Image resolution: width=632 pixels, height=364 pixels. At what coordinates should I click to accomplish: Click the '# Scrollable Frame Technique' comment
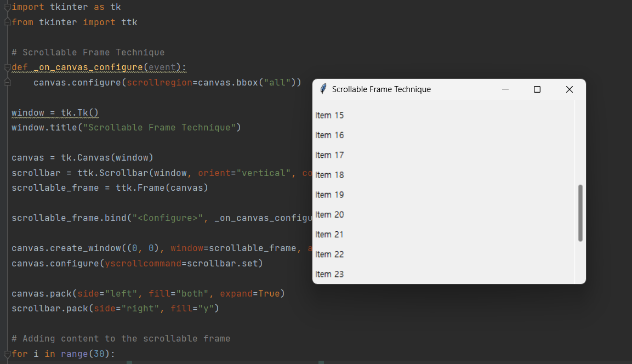coord(88,53)
